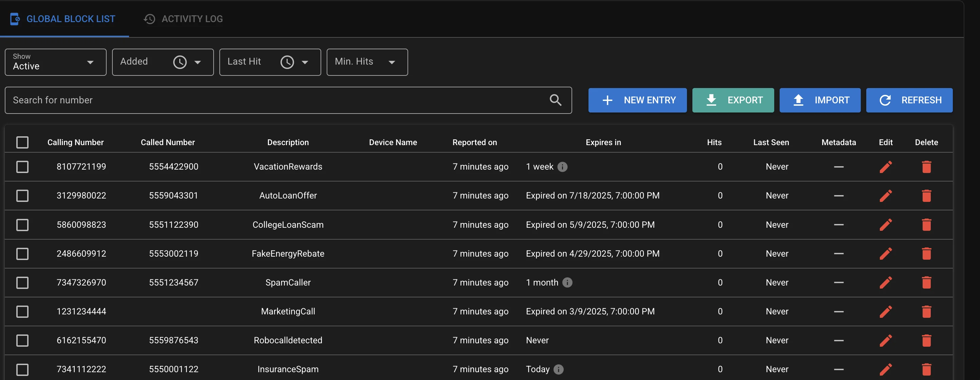
Task: Delete the VacationRewards entry with its trash icon
Action: 926,167
